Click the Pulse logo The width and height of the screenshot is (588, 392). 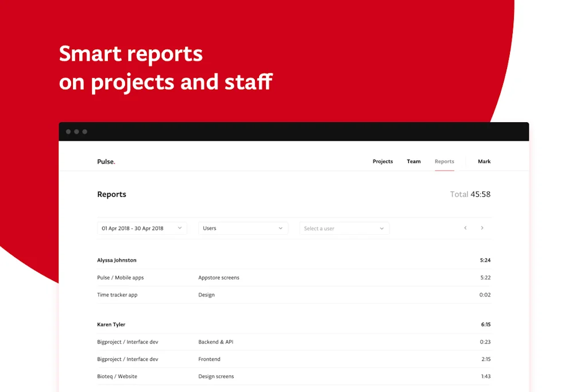tap(106, 162)
